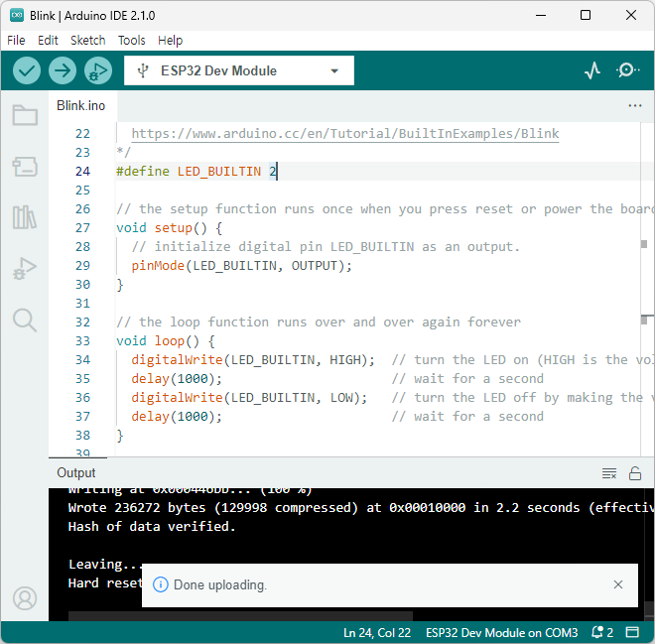This screenshot has height=644, width=655.
Task: Click digitalWrite(LED_BUILTIN, LOW) statement
Action: tap(249, 398)
